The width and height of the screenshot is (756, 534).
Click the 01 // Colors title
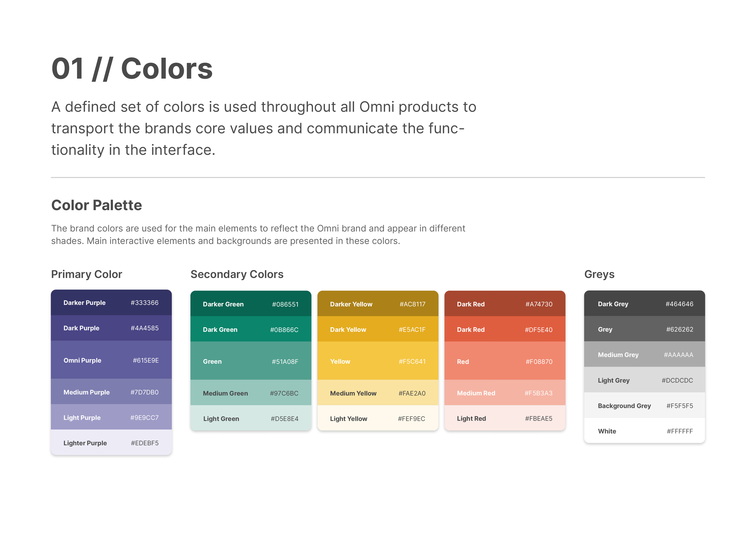(x=132, y=68)
